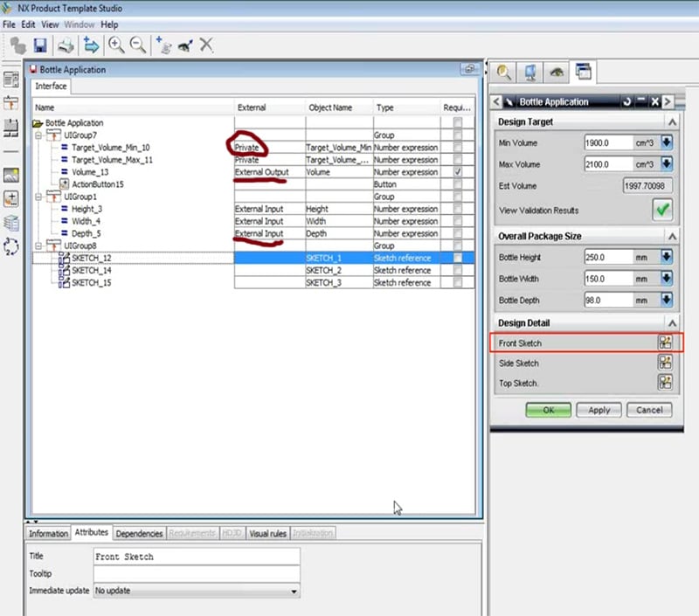This screenshot has width=699, height=616.
Task: Collapse the UIGroup7 tree node
Action: click(38, 135)
